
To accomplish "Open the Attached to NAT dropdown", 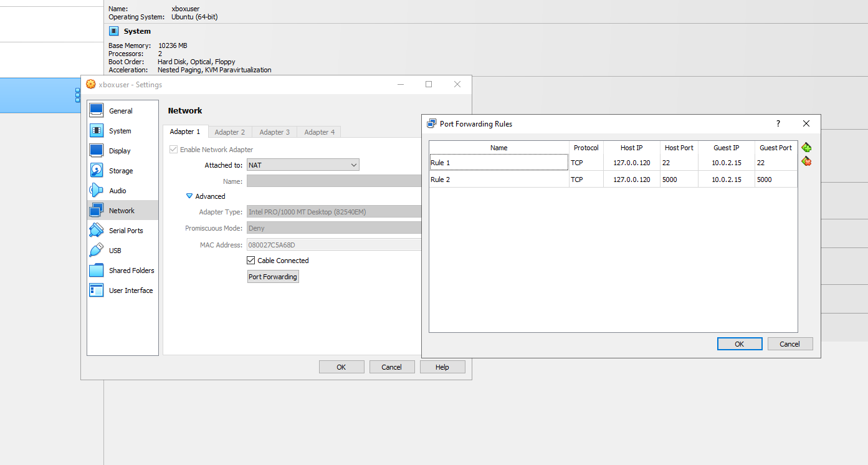I will (303, 165).
